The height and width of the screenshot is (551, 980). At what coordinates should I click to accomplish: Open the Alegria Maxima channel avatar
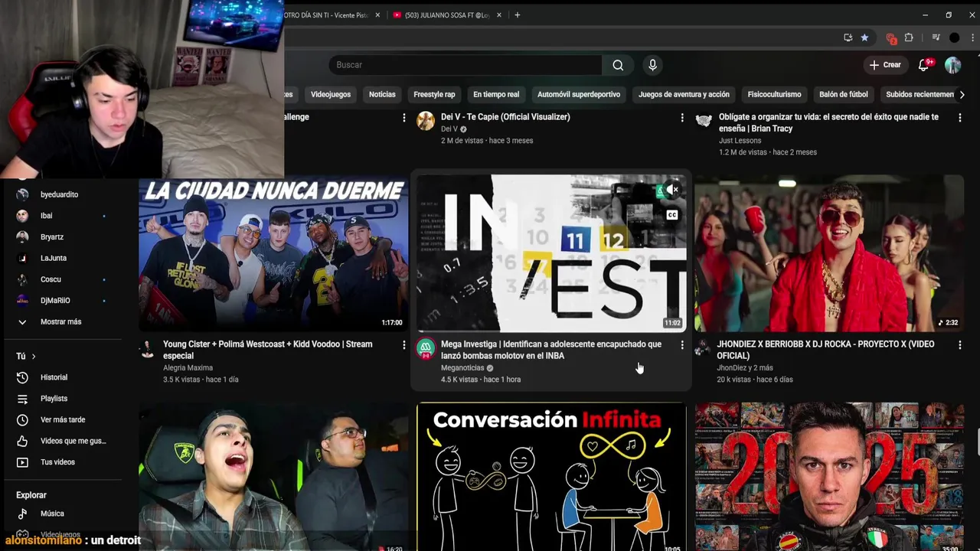(x=147, y=350)
